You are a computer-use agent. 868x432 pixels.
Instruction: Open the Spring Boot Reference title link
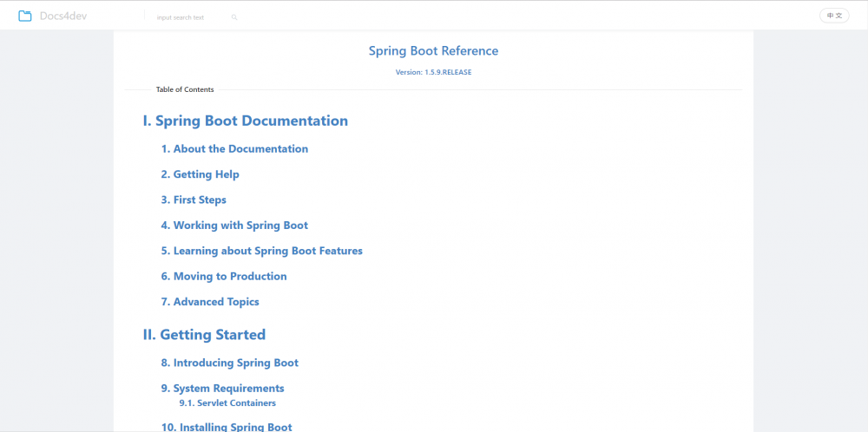(x=433, y=51)
